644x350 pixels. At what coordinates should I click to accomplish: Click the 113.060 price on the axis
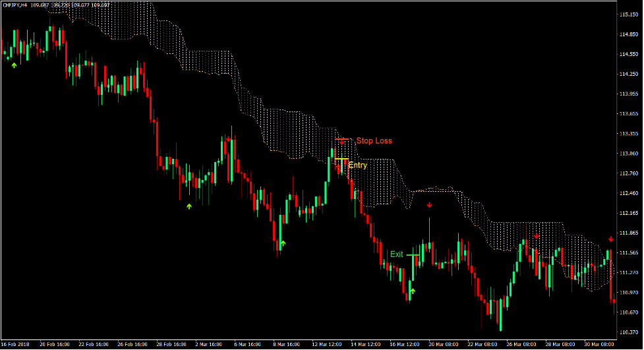(631, 154)
